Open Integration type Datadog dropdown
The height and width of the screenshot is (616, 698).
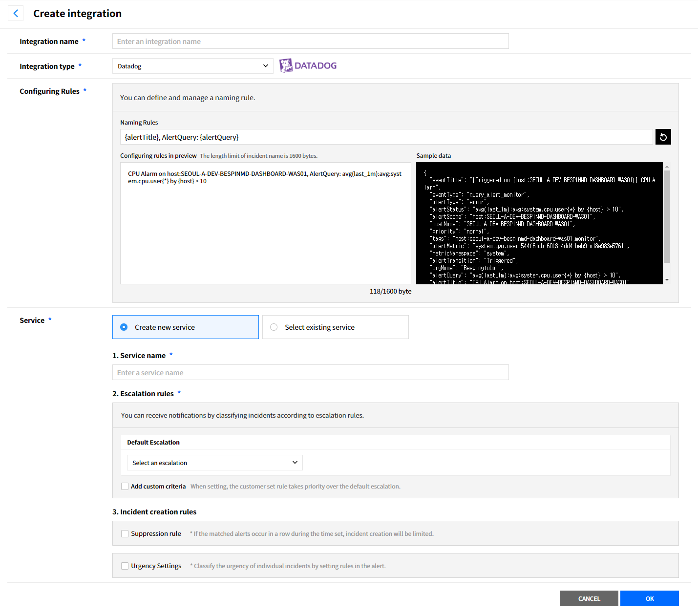click(x=192, y=66)
